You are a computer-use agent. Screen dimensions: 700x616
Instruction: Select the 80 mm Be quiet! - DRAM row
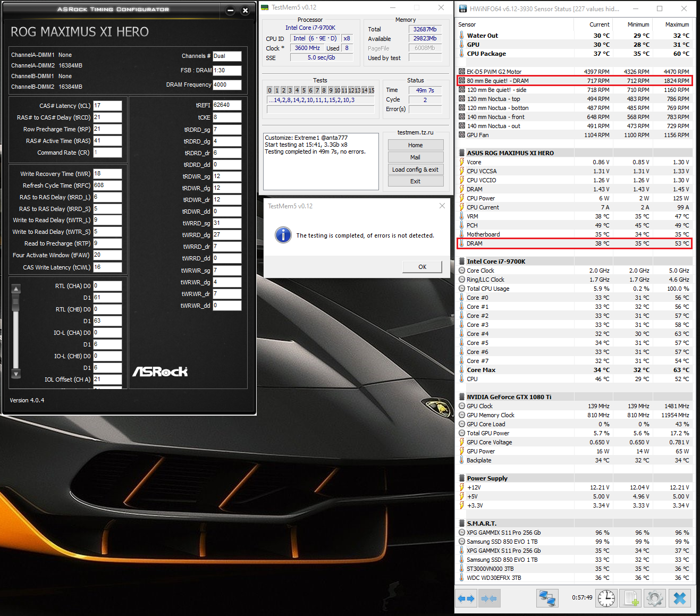[x=574, y=81]
